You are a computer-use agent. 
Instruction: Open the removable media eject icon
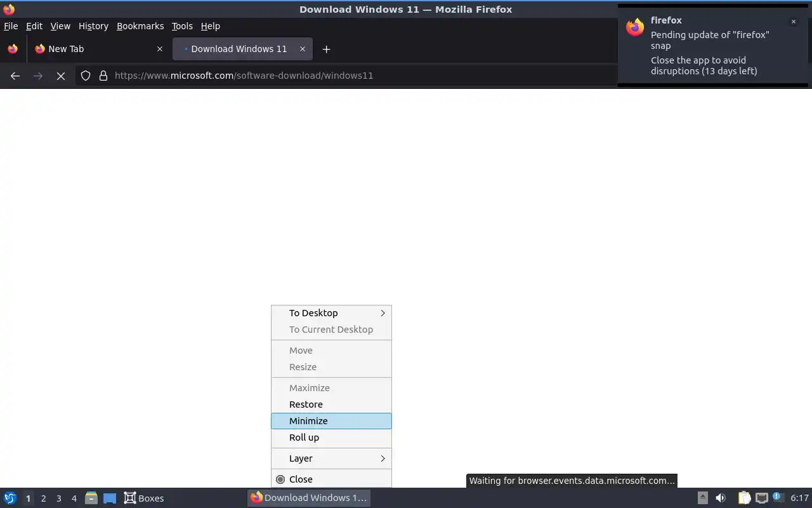point(702,498)
